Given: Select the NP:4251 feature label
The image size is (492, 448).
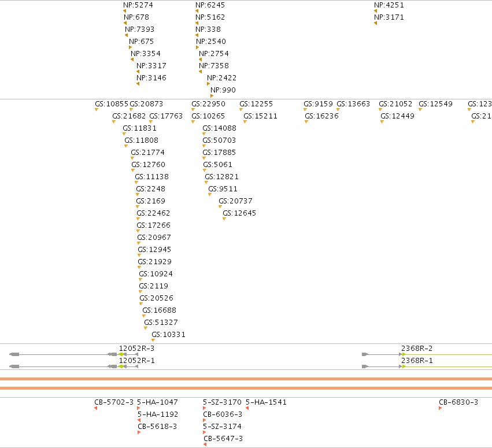Looking at the screenshot, I should 389,5.
